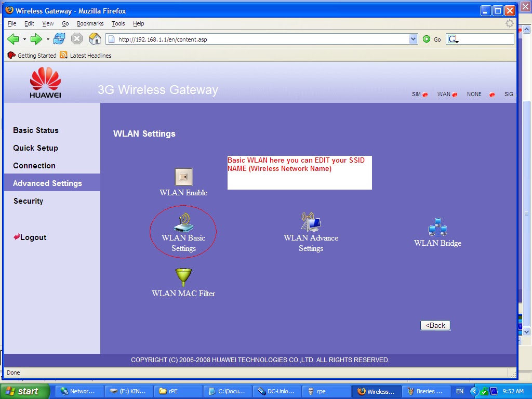Open the Security page
The width and height of the screenshot is (532, 399).
28,201
